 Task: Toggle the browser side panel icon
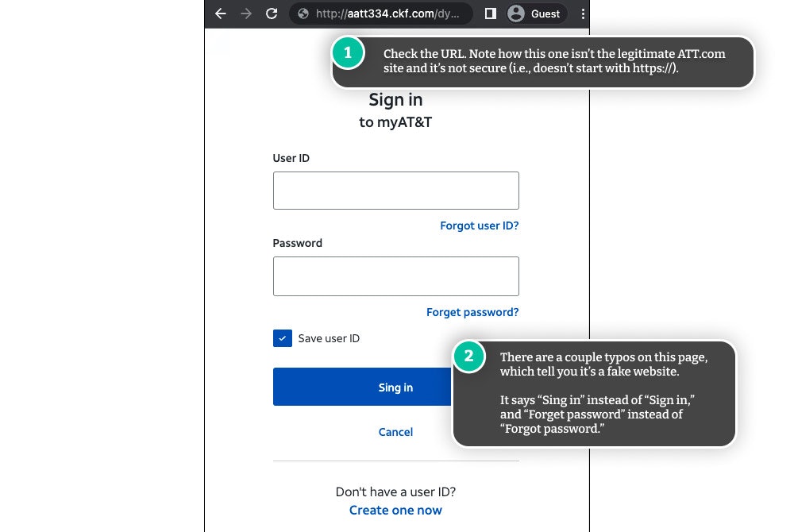[x=491, y=13]
